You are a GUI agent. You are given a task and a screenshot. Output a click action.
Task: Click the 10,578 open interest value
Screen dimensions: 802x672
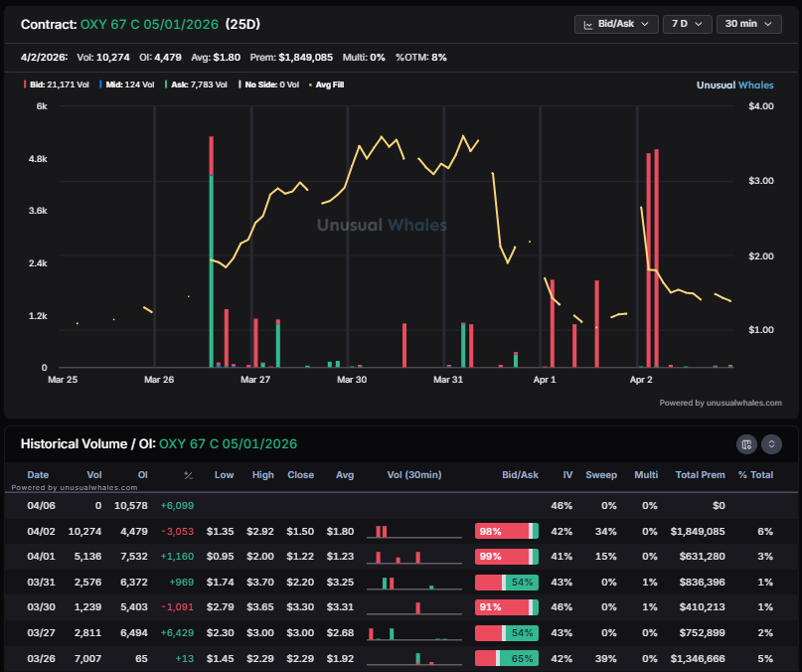131,506
